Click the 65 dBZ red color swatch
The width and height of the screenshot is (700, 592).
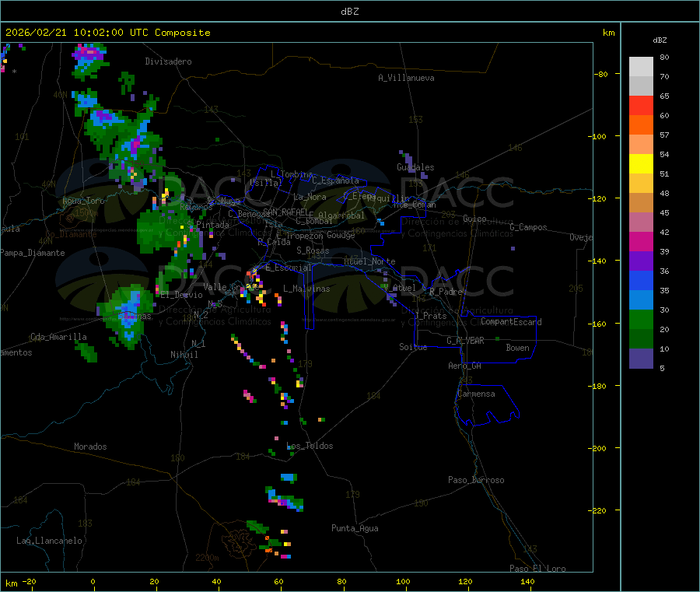coord(641,105)
